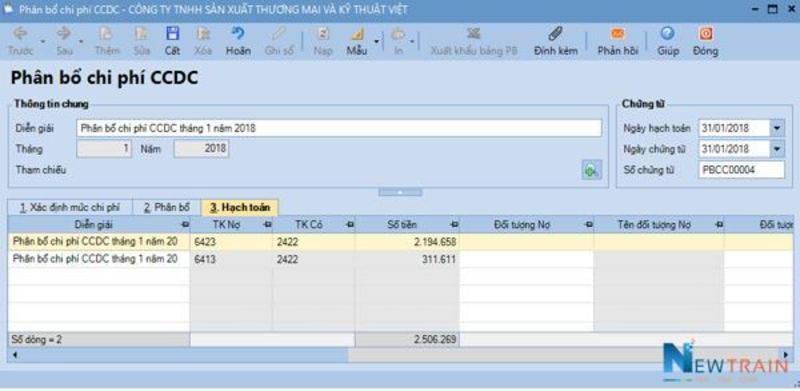This screenshot has height=391, width=800.
Task: Select TK Có cell in the 6413 row
Action: [x=314, y=259]
